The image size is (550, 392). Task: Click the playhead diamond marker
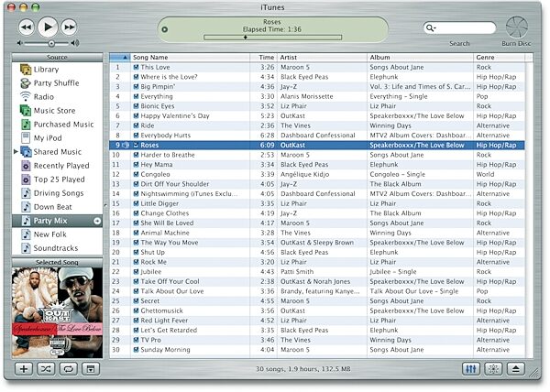pyautogui.click(x=245, y=38)
